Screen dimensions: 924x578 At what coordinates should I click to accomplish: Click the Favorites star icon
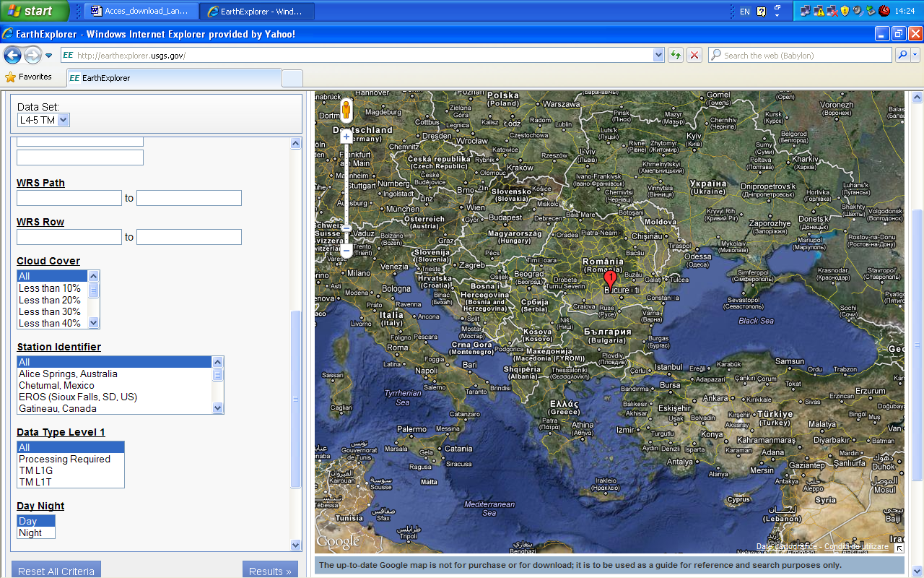(10, 77)
